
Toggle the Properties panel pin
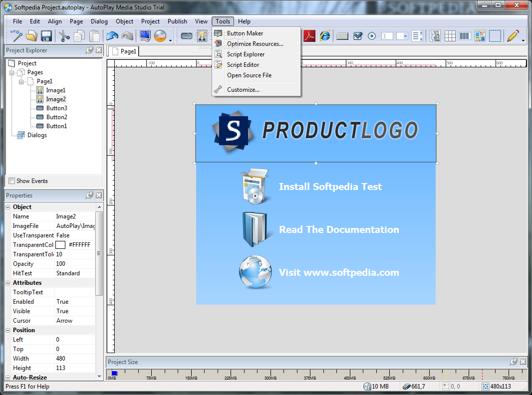pyautogui.click(x=89, y=195)
